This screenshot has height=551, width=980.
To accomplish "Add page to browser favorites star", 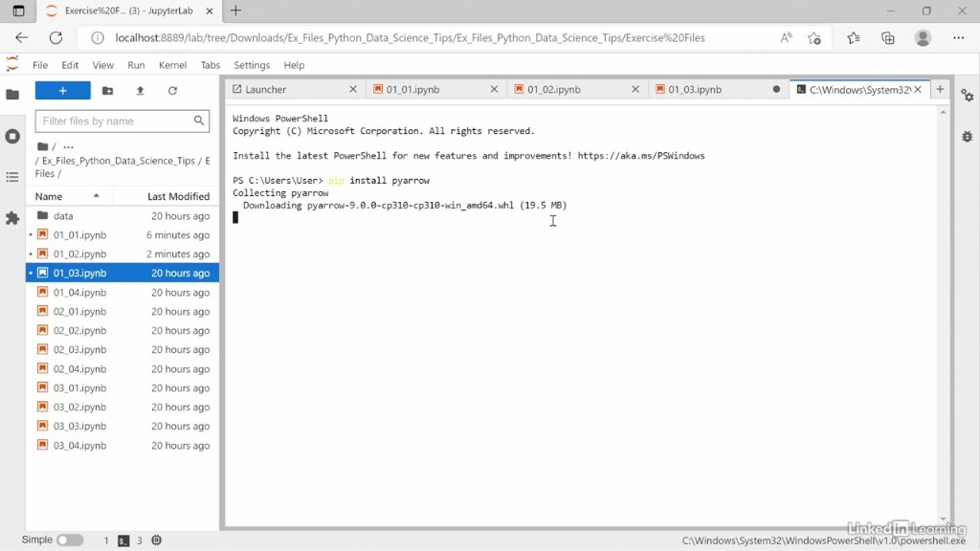I will (813, 38).
